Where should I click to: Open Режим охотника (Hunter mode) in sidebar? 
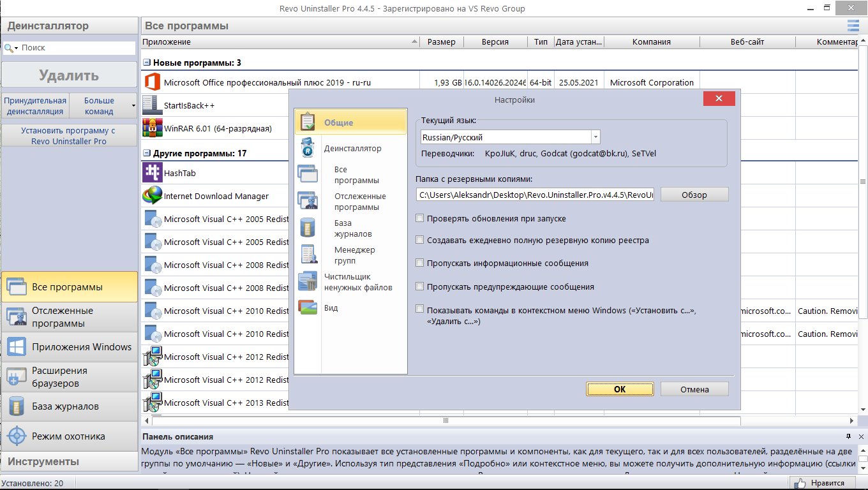click(69, 436)
